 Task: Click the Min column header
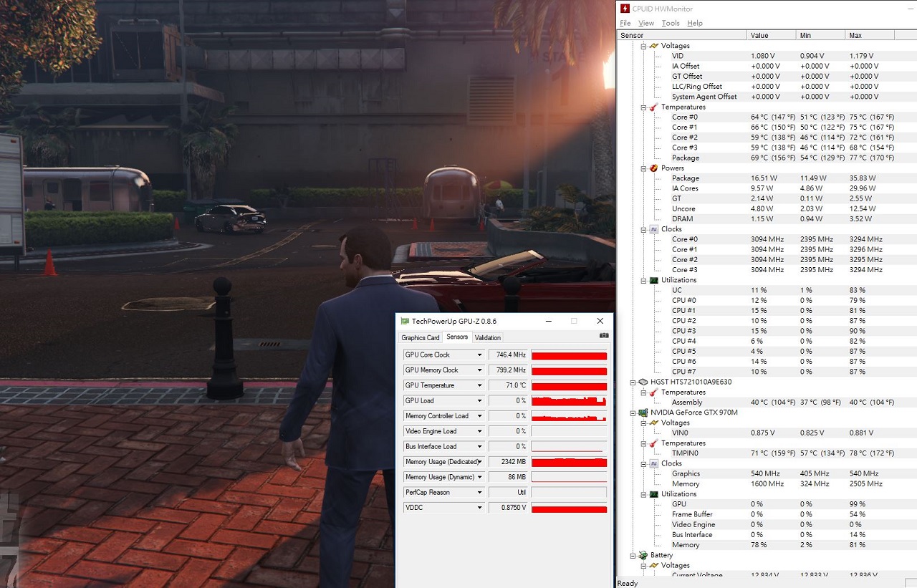click(820, 35)
